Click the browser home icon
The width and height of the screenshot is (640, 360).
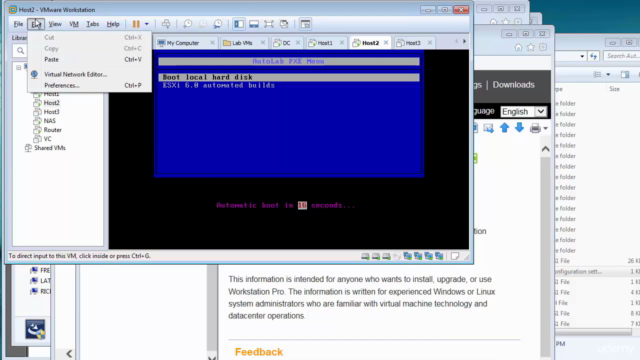518,47
